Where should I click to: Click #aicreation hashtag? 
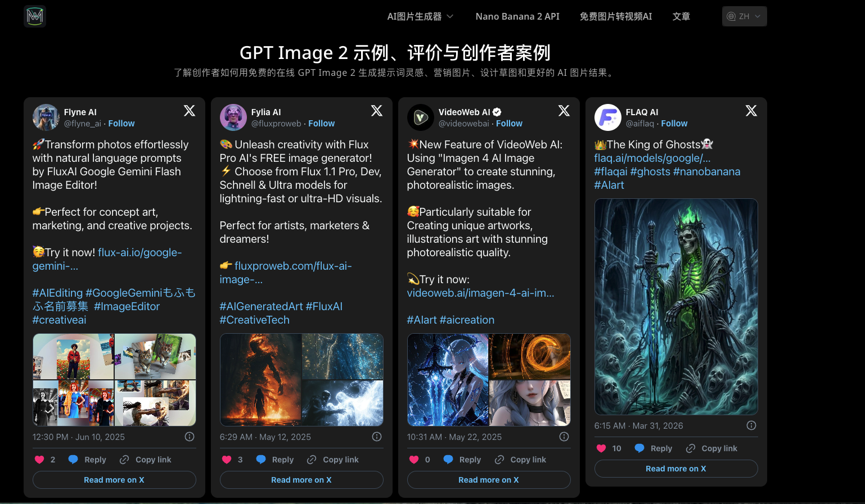(x=467, y=320)
